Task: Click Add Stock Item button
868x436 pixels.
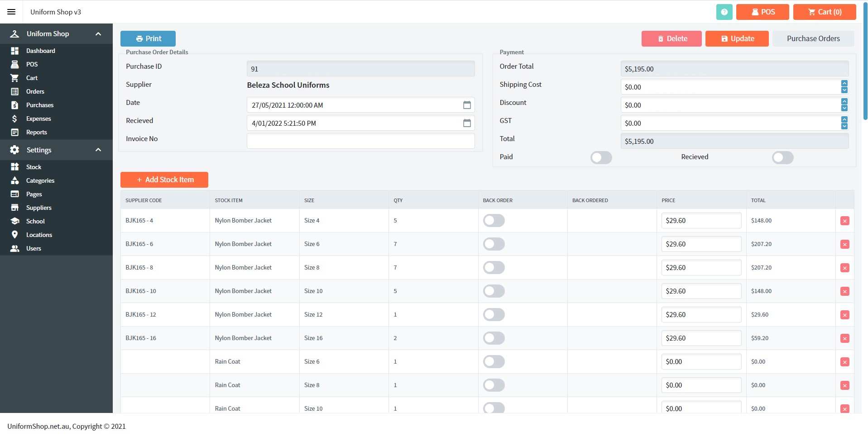Action: tap(164, 180)
